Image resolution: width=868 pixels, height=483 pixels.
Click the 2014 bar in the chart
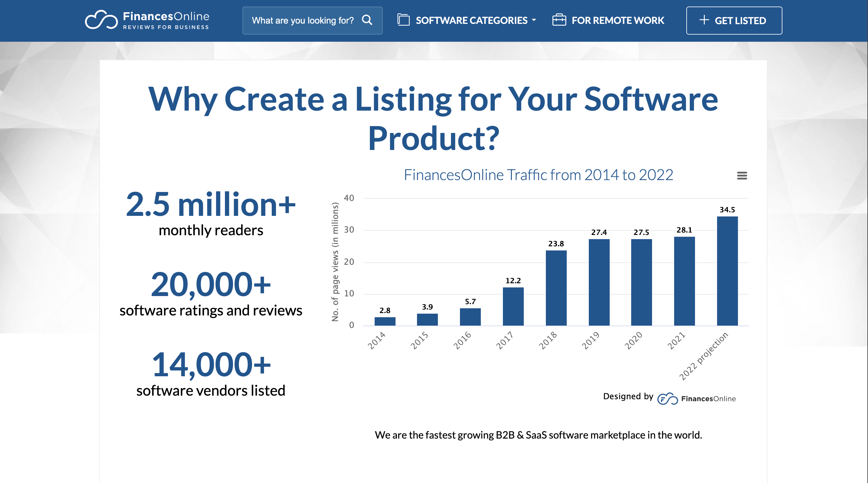385,321
